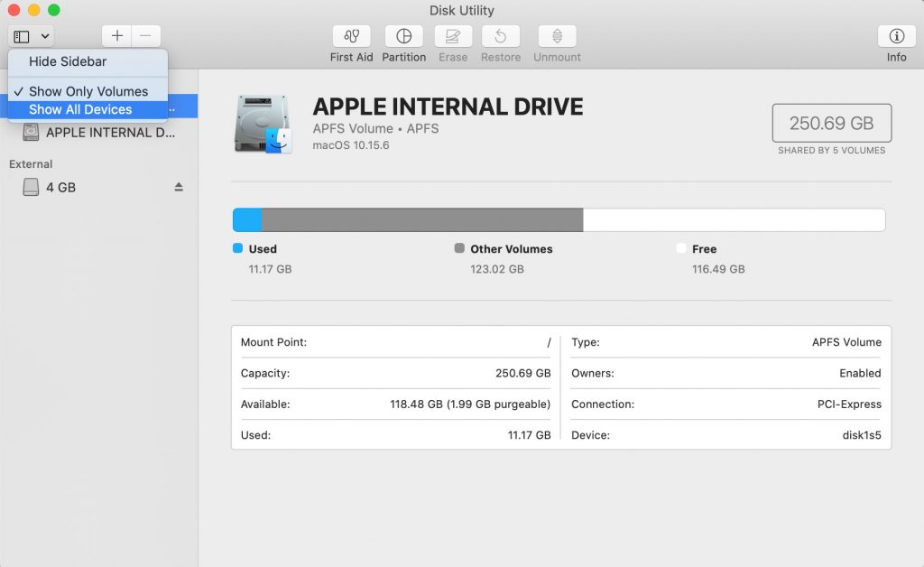This screenshot has width=924, height=567.
Task: Click the APPLE INTERNAL DRIVE title
Action: (x=448, y=107)
